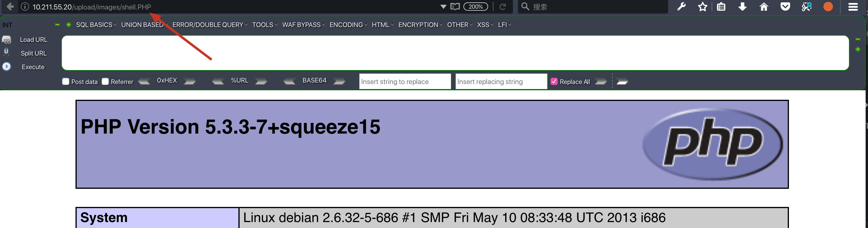This screenshot has width=868, height=228.
Task: Uncheck the Replace All checkbox
Action: (x=554, y=81)
